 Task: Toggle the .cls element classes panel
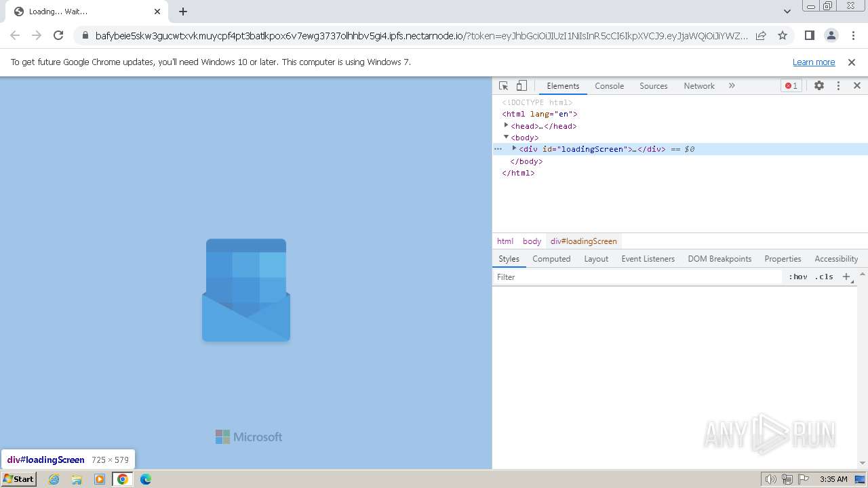824,277
